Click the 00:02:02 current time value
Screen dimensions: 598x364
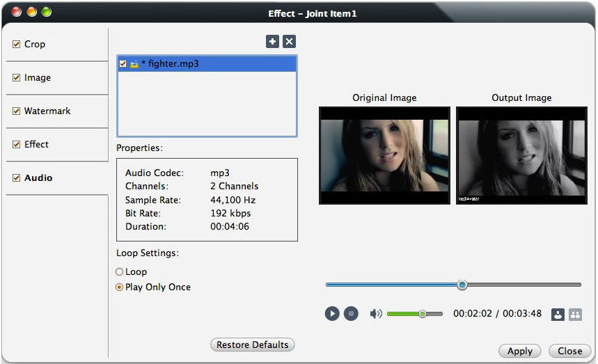(473, 314)
